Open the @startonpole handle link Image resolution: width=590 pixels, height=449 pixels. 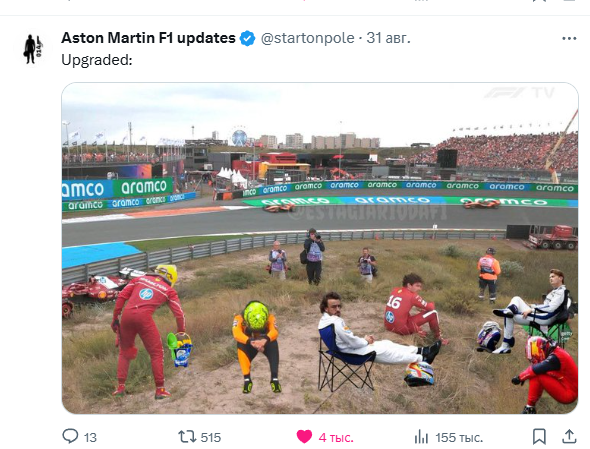(307, 38)
